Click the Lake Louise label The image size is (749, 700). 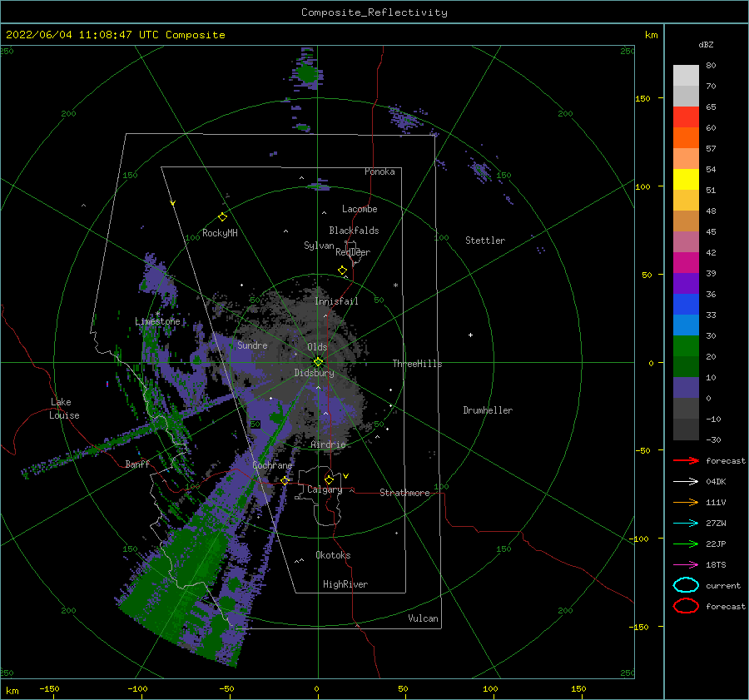click(x=64, y=409)
